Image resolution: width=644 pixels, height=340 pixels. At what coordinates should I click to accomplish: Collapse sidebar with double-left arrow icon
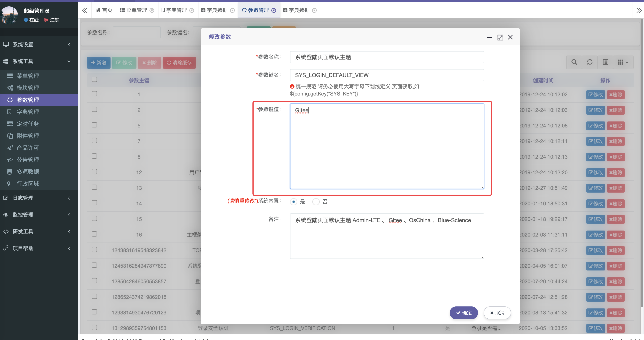(85, 10)
